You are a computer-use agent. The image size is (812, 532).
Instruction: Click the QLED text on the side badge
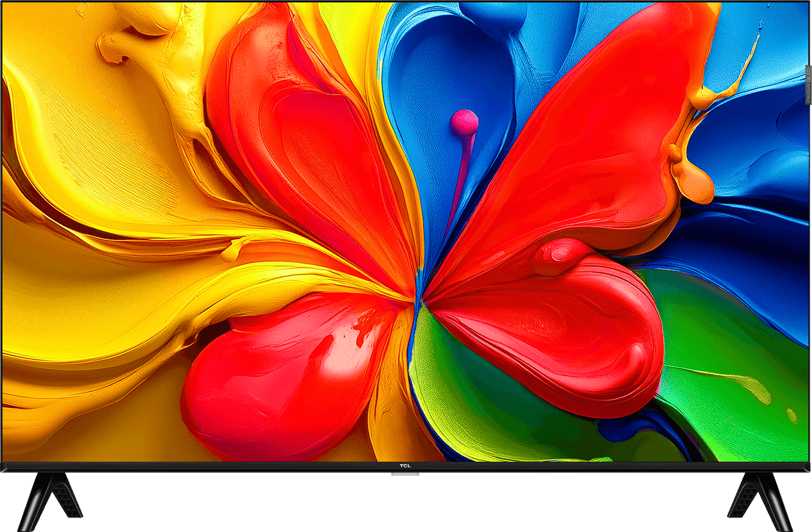[x=808, y=74]
